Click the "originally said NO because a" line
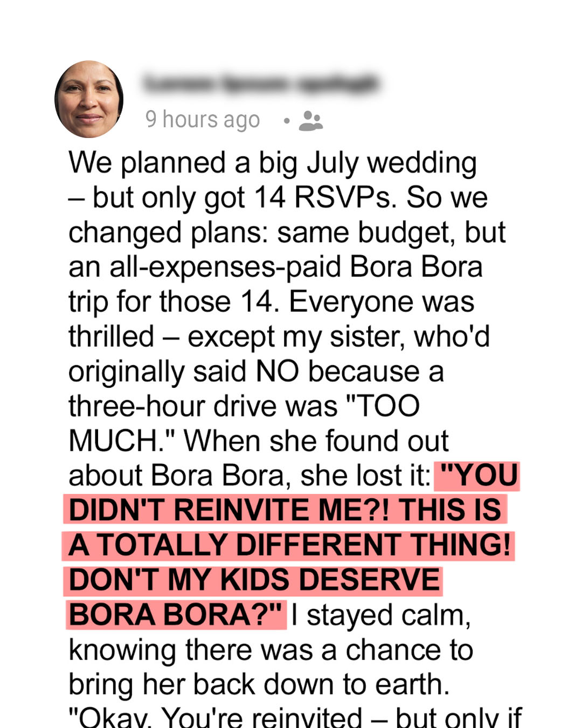 256,372
